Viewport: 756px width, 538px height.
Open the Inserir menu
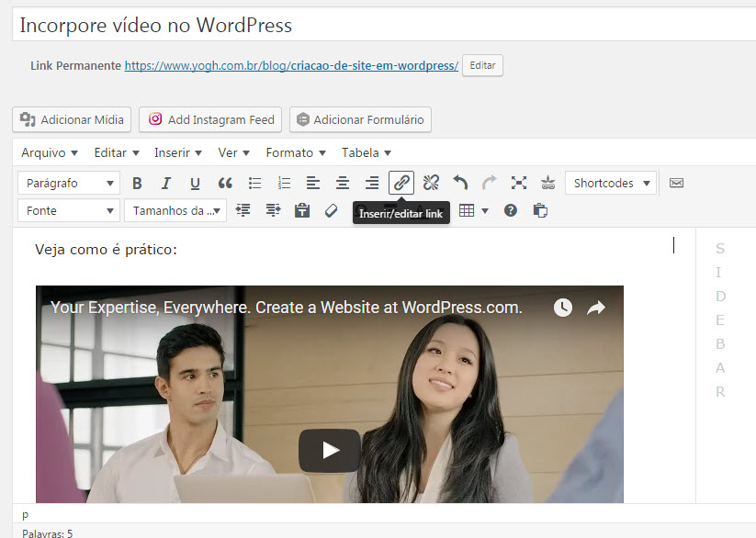[x=177, y=152]
